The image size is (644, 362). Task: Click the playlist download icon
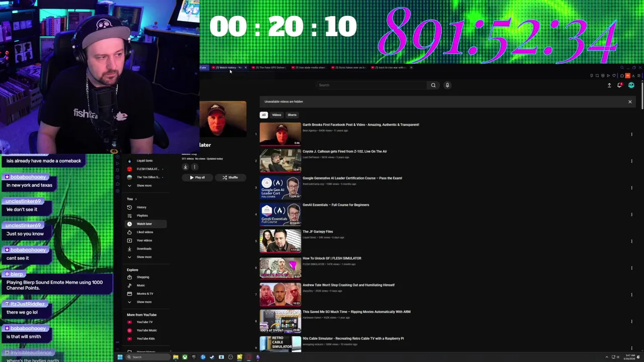click(185, 167)
